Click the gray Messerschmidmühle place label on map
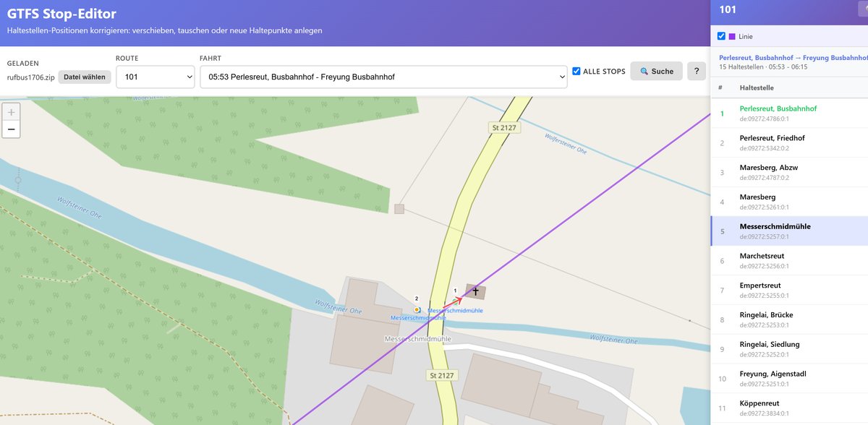 pos(419,338)
